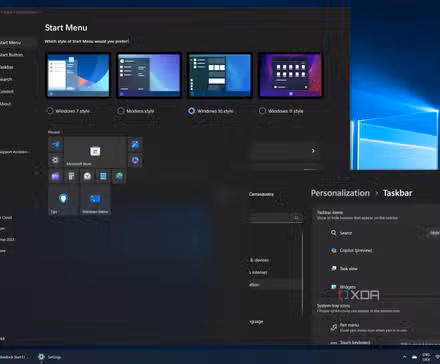Open Network & internet in Settings sidebar

coord(258,272)
